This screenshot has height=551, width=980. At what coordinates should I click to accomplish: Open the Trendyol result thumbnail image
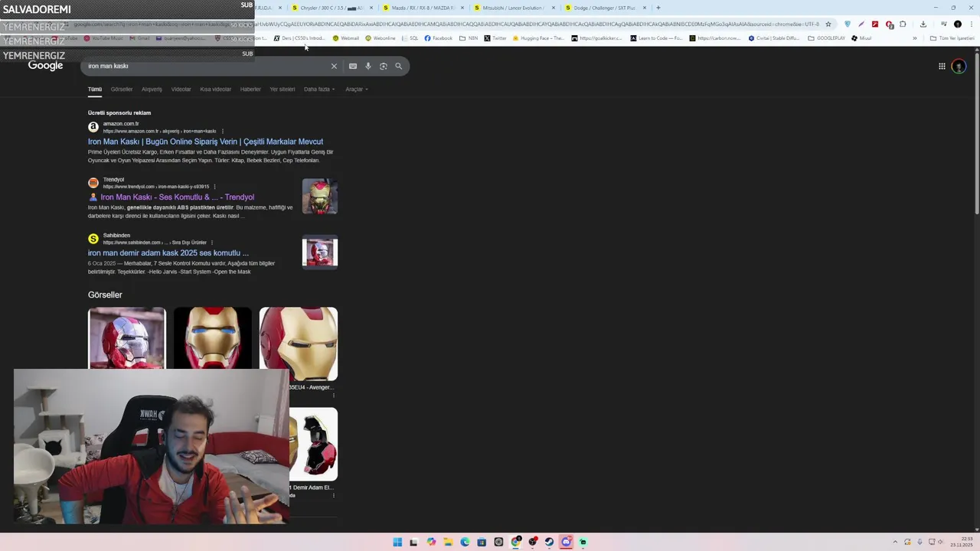[x=320, y=197]
